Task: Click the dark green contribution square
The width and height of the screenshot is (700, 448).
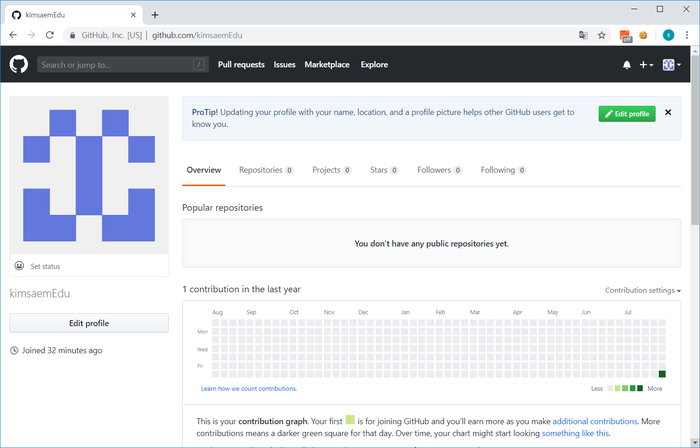Action: pyautogui.click(x=662, y=374)
